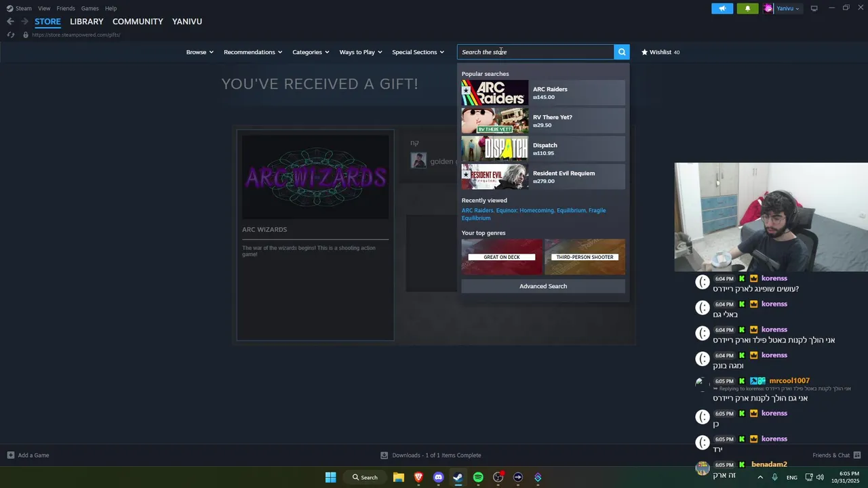Image resolution: width=868 pixels, height=488 pixels.
Task: Open Windows Start menu
Action: [330, 477]
